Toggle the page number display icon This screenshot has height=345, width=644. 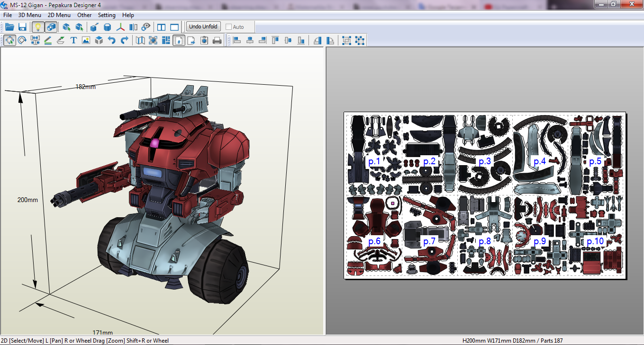click(179, 40)
